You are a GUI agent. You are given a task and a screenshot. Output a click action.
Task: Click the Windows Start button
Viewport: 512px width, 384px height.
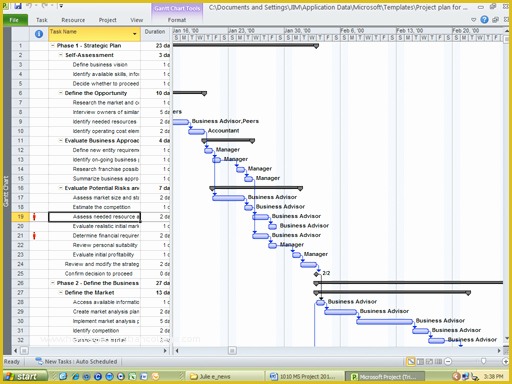[x=25, y=377]
